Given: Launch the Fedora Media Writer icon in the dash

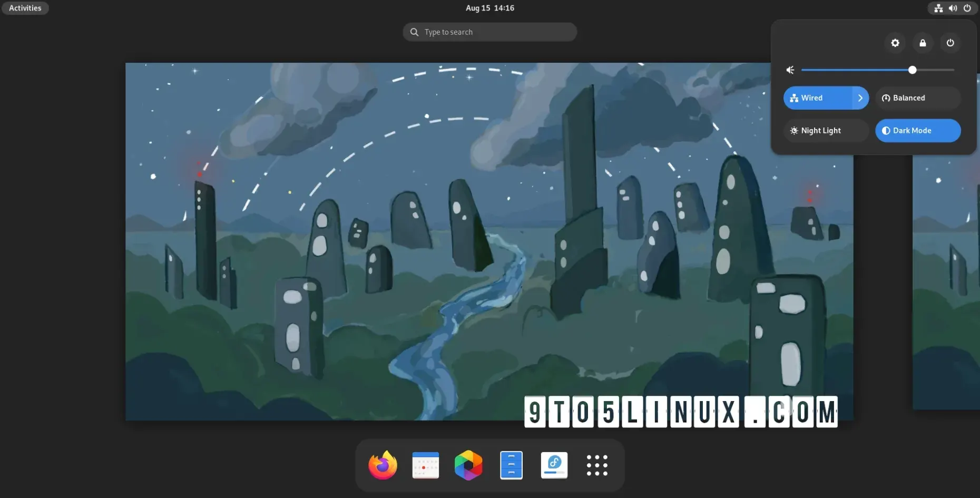Looking at the screenshot, I should point(554,465).
